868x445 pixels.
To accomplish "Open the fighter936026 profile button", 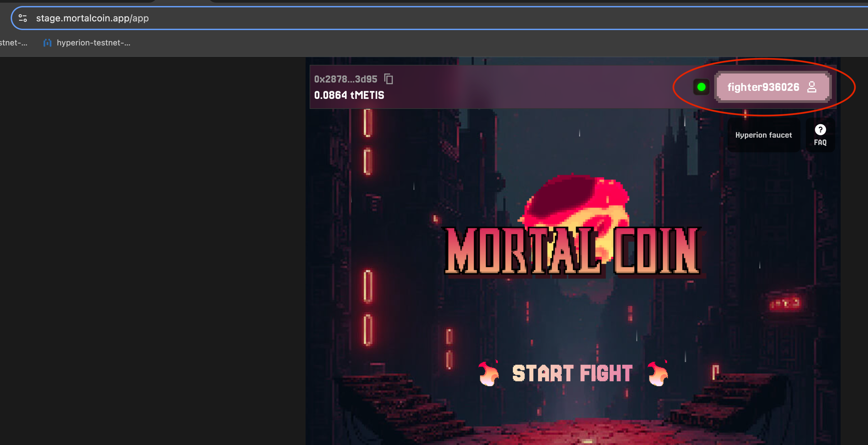I will pos(773,87).
